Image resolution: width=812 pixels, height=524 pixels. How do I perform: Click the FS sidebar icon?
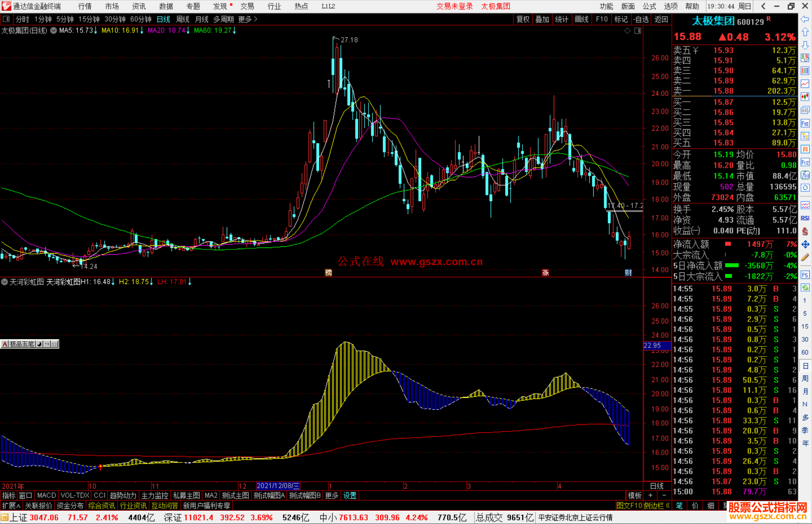click(805, 275)
